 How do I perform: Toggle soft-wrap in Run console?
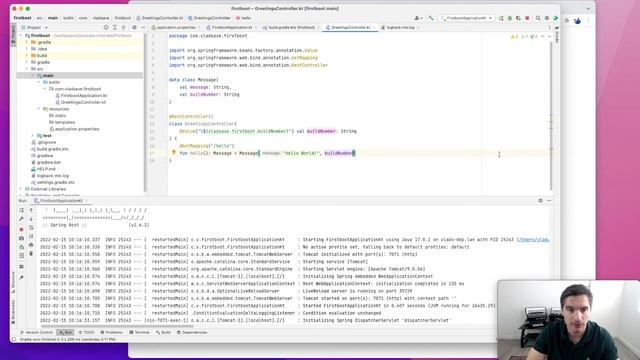pyautogui.click(x=31, y=228)
